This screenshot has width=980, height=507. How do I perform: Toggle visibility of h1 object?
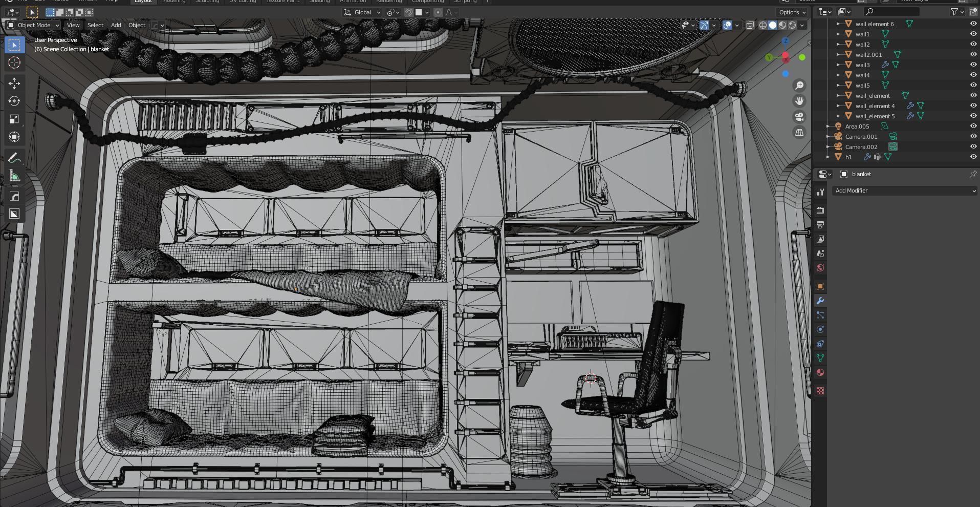973,157
